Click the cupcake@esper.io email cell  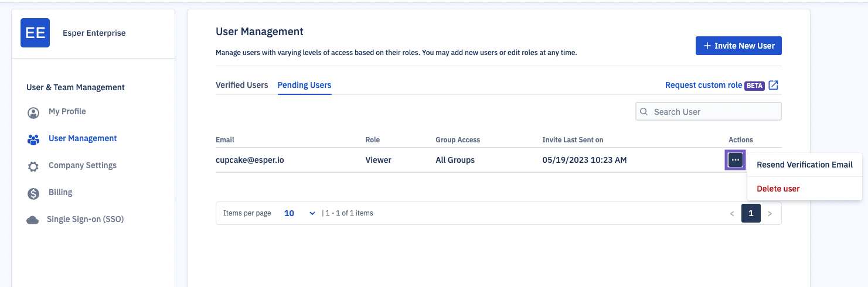pos(250,160)
